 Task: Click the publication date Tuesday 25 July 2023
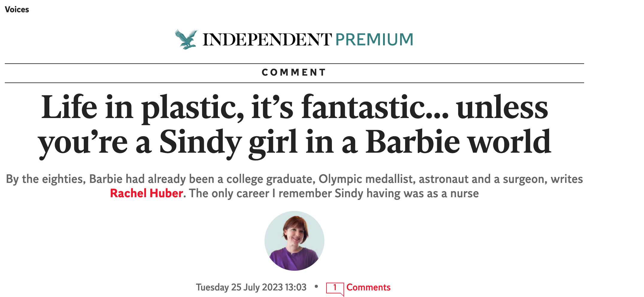(251, 287)
